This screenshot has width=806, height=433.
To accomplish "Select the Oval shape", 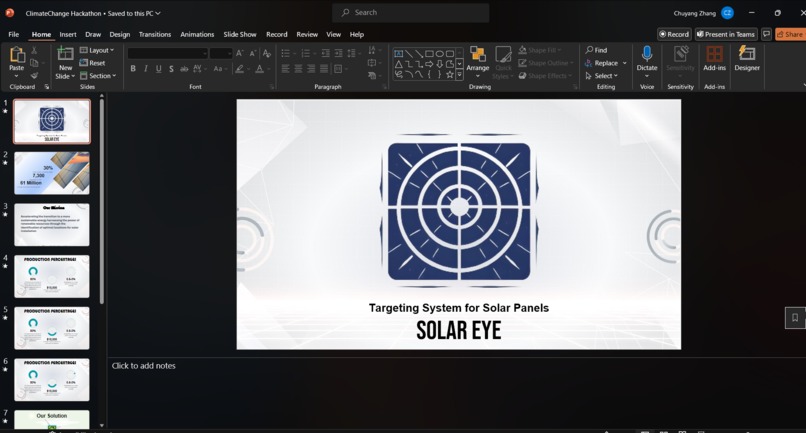I will (x=439, y=53).
